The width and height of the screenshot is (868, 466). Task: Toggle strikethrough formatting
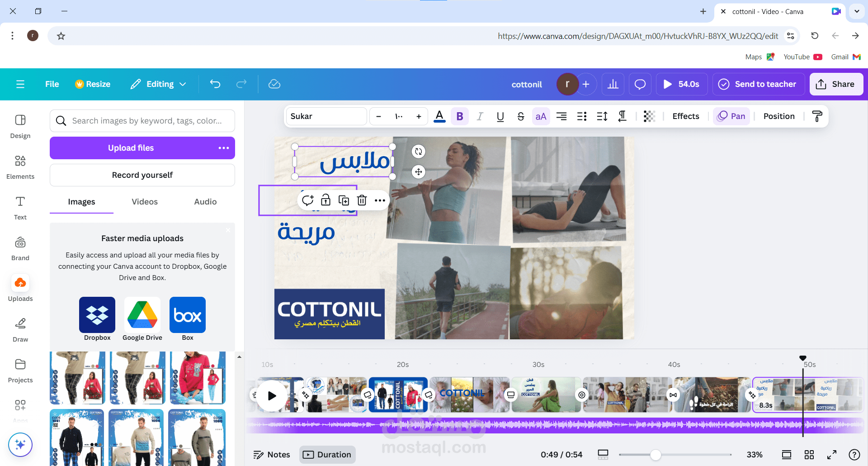click(521, 116)
